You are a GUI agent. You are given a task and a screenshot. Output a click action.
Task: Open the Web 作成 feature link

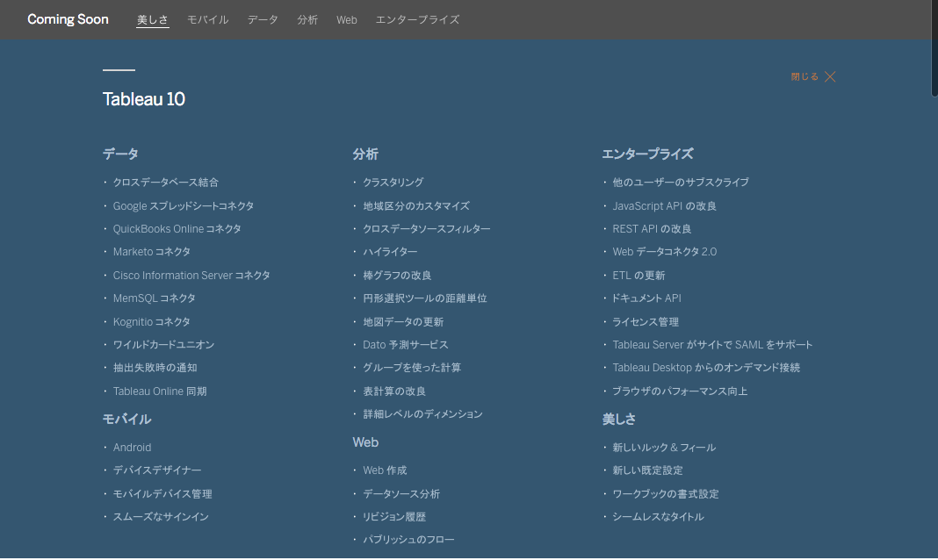[x=385, y=470]
